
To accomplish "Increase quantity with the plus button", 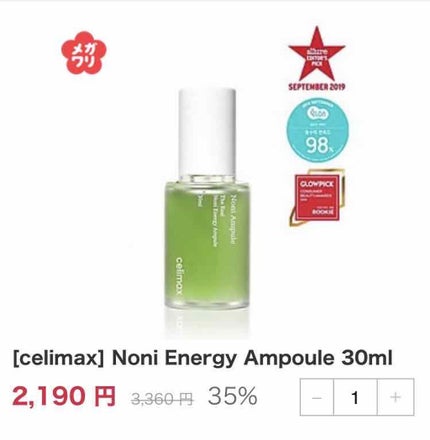I will tap(396, 397).
